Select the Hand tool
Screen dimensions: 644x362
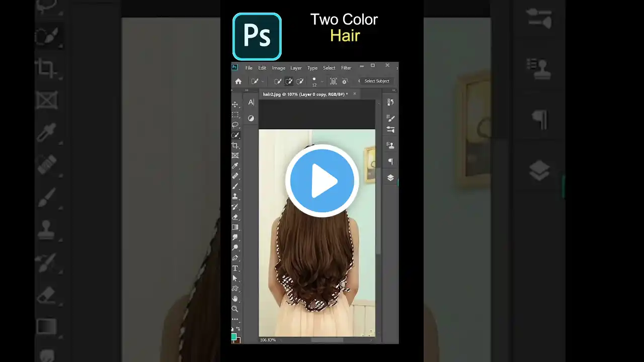pyautogui.click(x=235, y=299)
